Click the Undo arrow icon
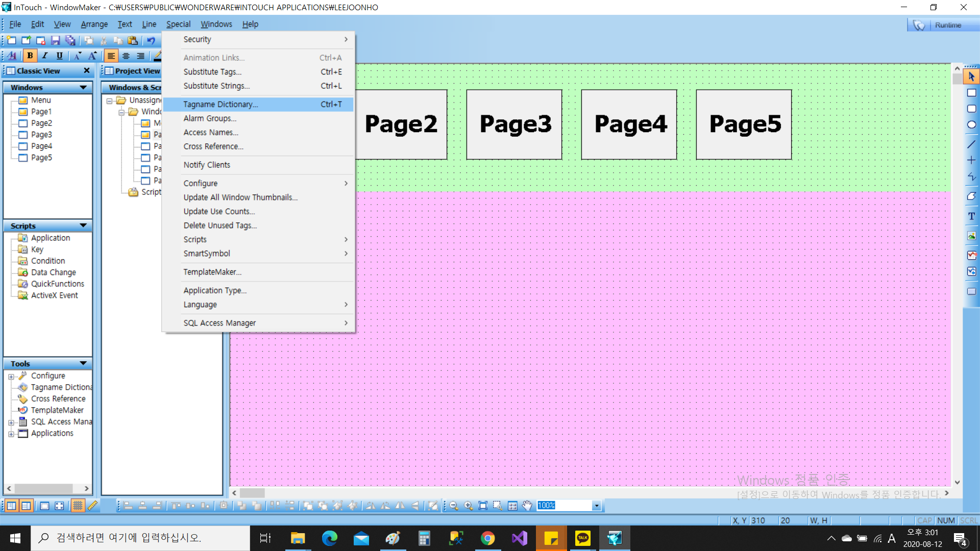Image resolution: width=980 pixels, height=551 pixels. (151, 40)
